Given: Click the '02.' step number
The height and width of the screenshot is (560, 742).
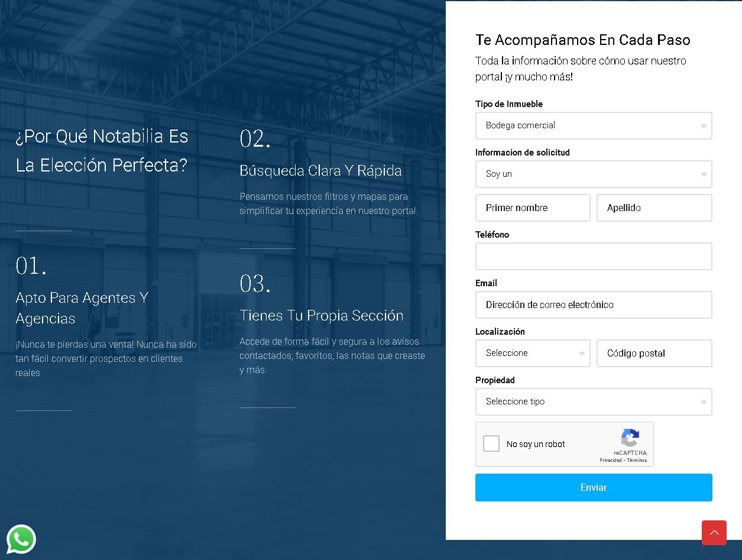Looking at the screenshot, I should tap(255, 139).
